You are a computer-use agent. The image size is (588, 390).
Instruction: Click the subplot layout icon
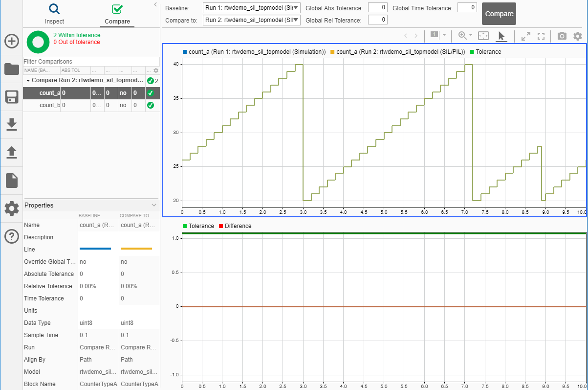pyautogui.click(x=435, y=35)
